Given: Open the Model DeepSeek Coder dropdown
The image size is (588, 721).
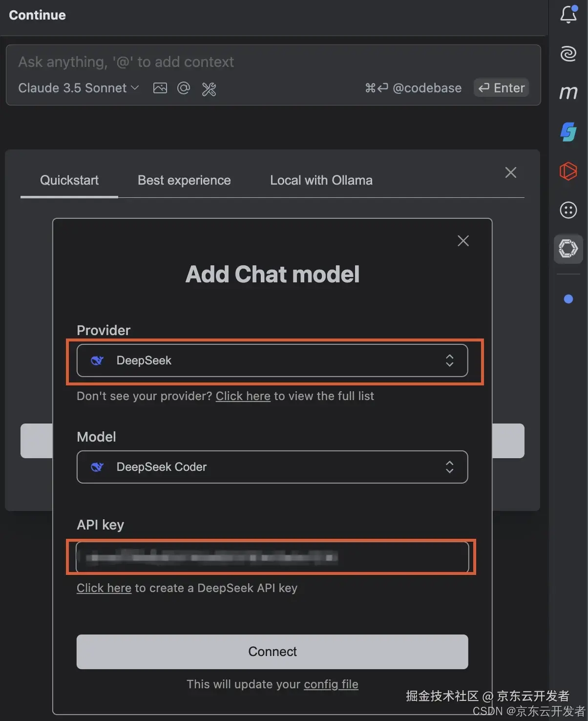Looking at the screenshot, I should pyautogui.click(x=272, y=467).
